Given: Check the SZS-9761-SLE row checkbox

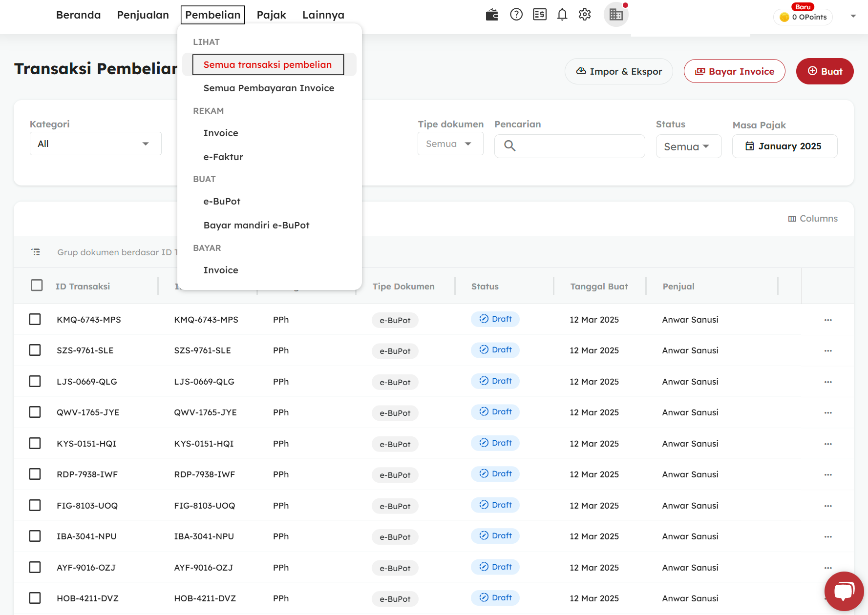Looking at the screenshot, I should pyautogui.click(x=35, y=350).
